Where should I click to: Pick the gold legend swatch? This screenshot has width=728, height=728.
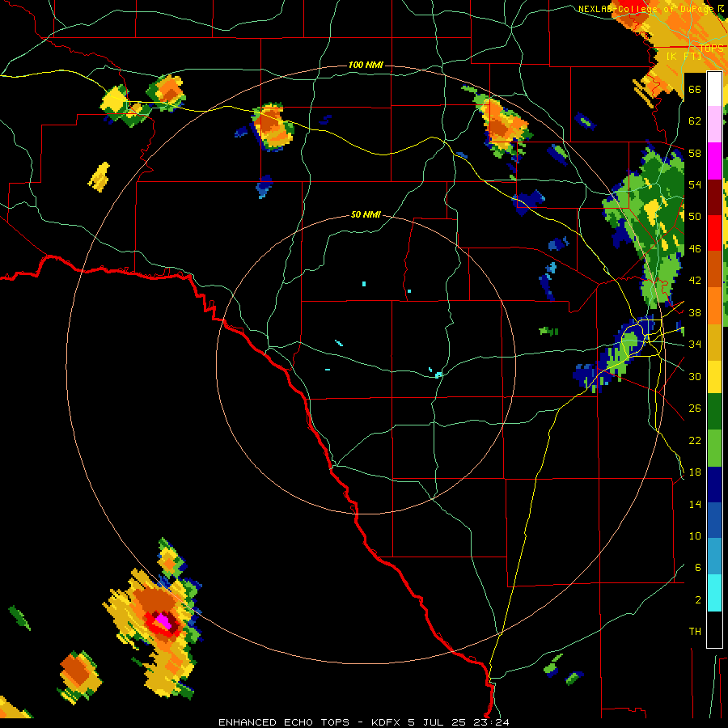(x=714, y=341)
